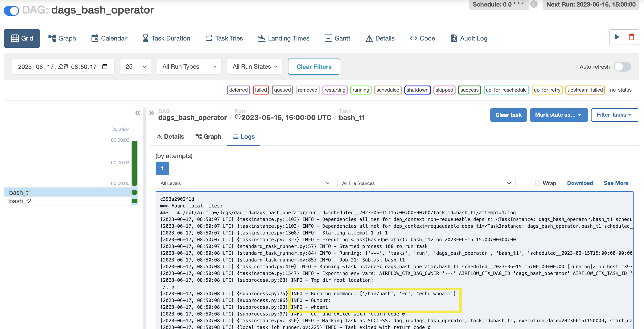Click the shutdown status legend badge
644x329 pixels.
pyautogui.click(x=417, y=90)
